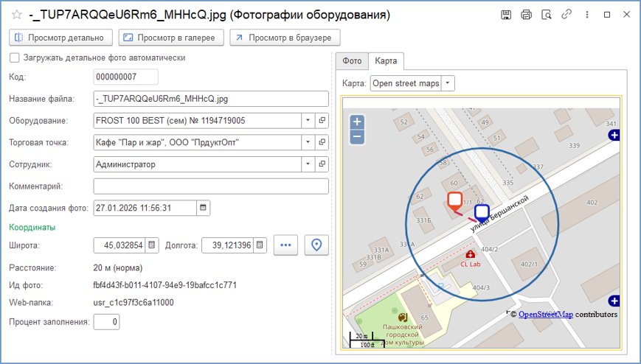Click the Web-папка value usr_c1c97f3c6a11000
This screenshot has height=364, width=641.
[x=134, y=303]
